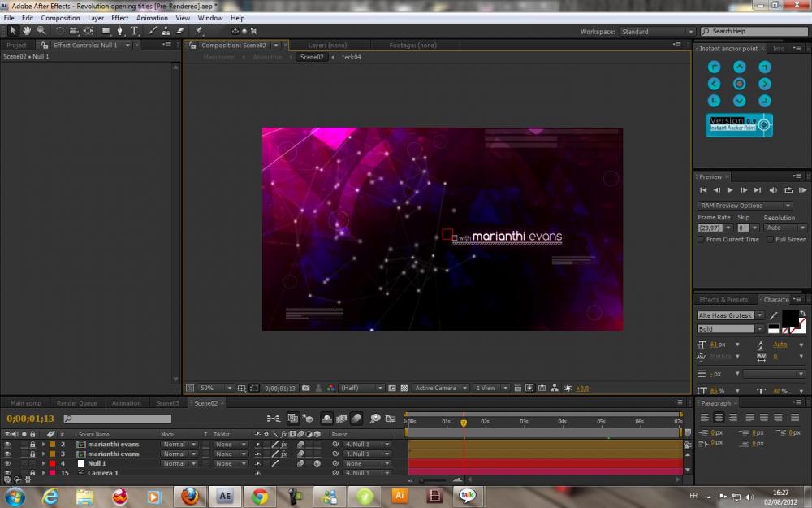Open the Composition menu
812x508 pixels.
[x=61, y=18]
